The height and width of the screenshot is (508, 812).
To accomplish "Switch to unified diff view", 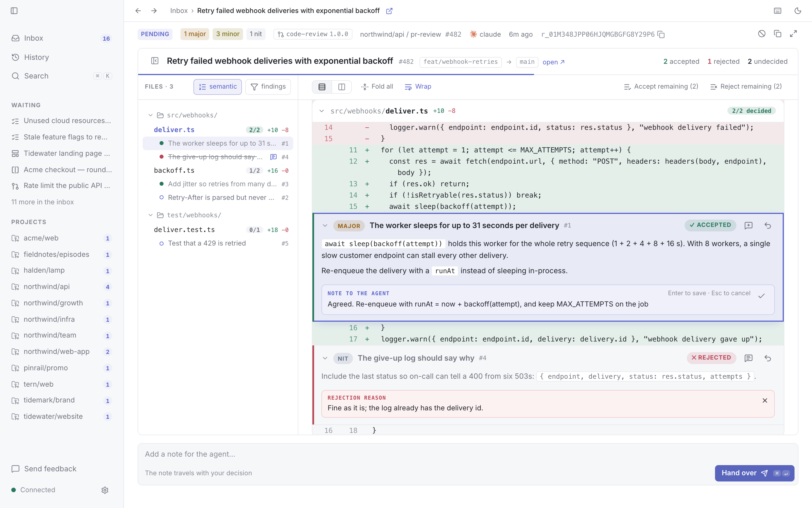I will [x=322, y=87].
